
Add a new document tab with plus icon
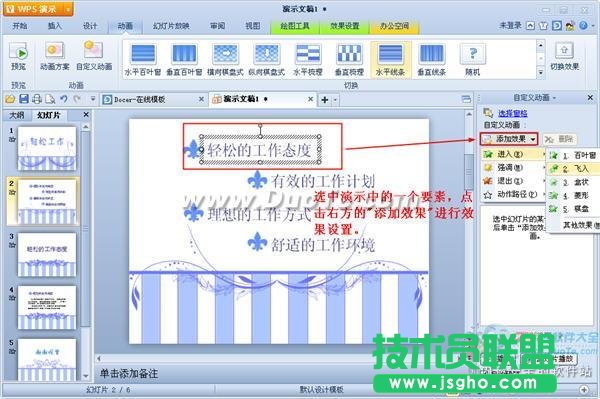pyautogui.click(x=324, y=100)
